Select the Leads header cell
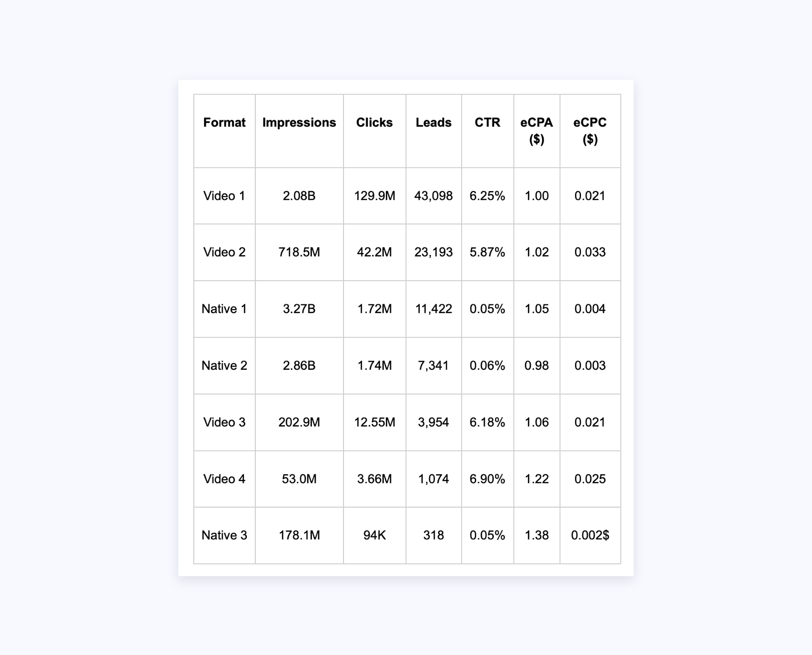This screenshot has width=812, height=655. point(434,123)
